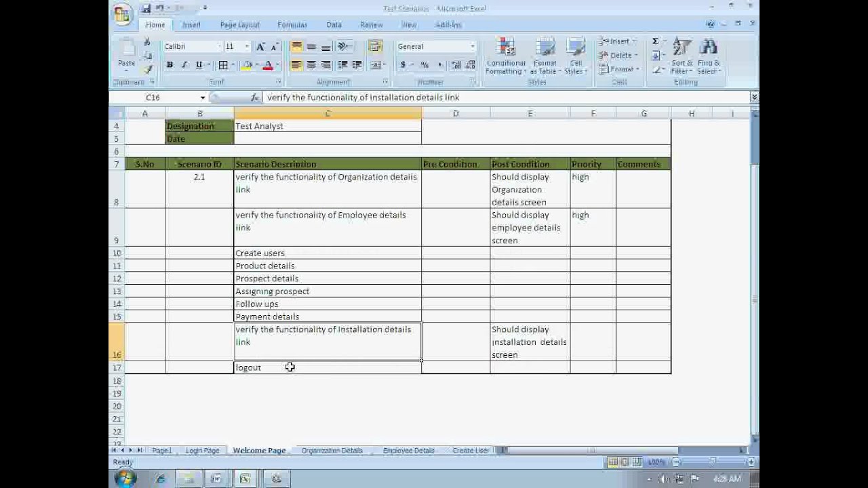
Task: Insert AutoSum formula
Action: coord(656,41)
